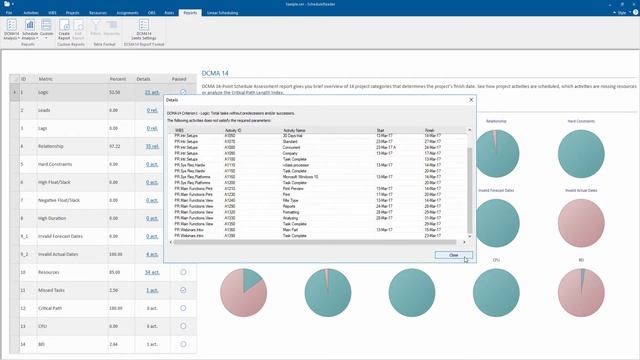
Task: Click the down arrow of the Details vertical scrollbar
Action: click(469, 236)
